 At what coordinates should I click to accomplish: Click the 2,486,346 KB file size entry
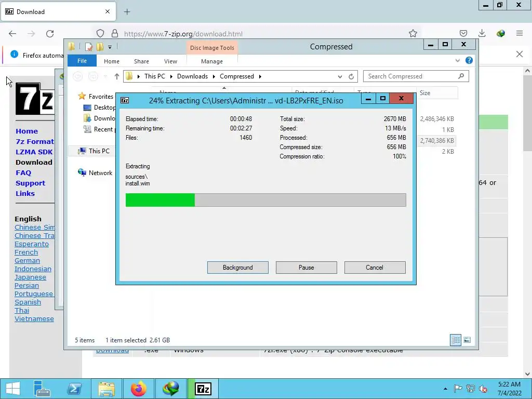437,119
